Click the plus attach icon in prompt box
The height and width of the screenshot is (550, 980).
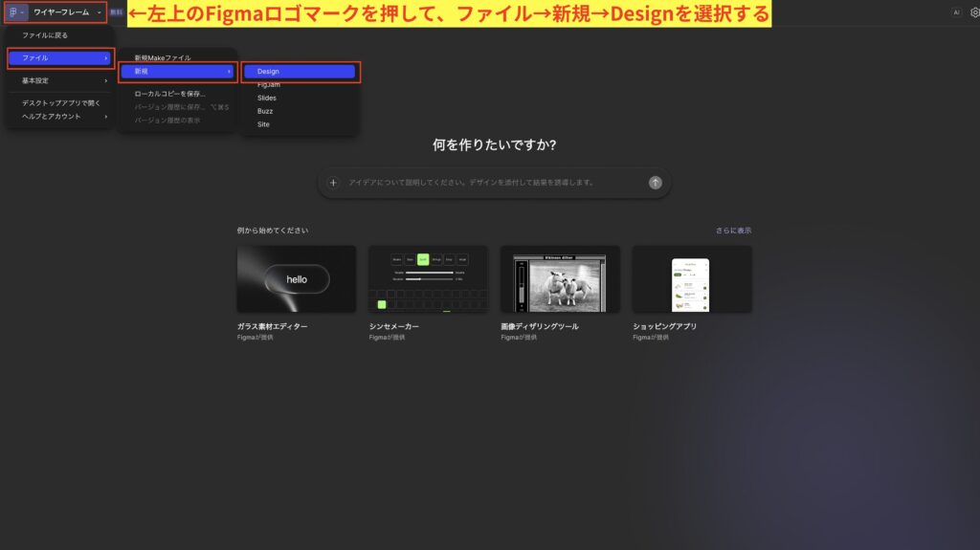333,183
